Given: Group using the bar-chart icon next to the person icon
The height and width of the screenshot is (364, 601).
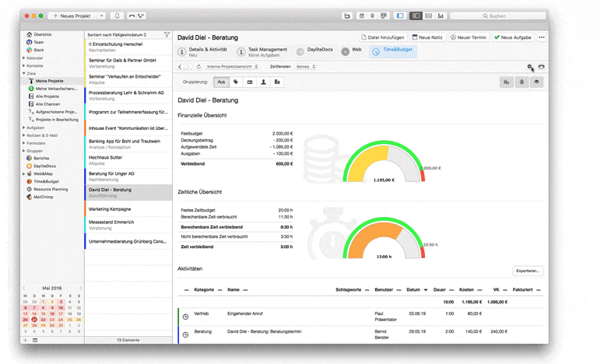Looking at the screenshot, I should point(277,82).
